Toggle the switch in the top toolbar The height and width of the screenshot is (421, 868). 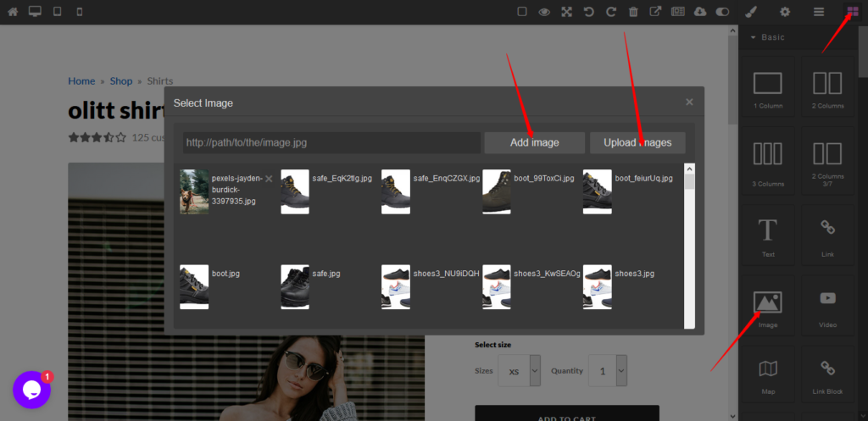click(722, 12)
